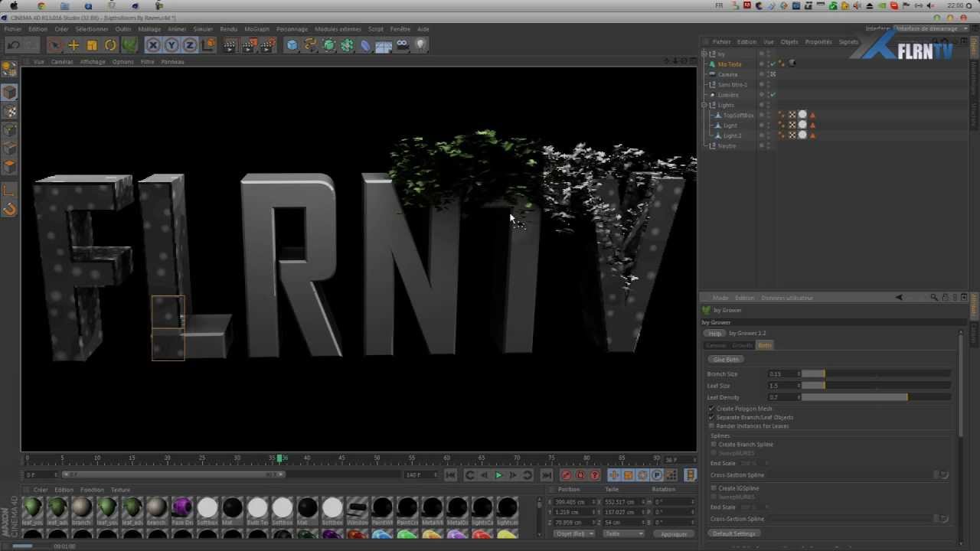Image resolution: width=980 pixels, height=551 pixels.
Task: Collapse the Lights group in the object manager
Action: (704, 105)
